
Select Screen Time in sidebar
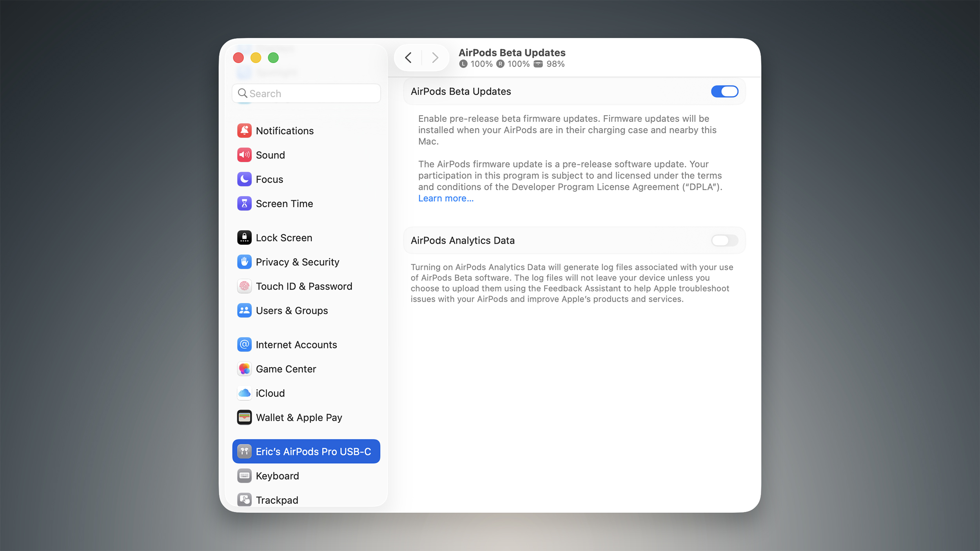[x=306, y=203]
